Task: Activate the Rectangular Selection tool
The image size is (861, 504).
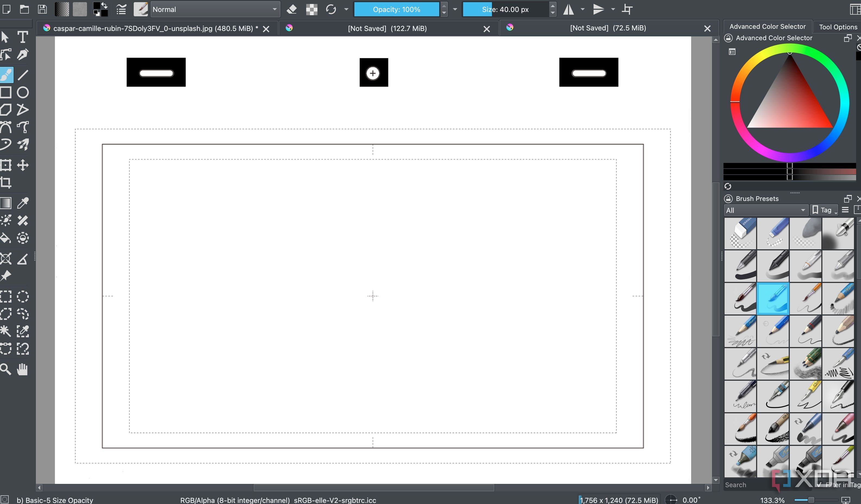Action: [6, 296]
